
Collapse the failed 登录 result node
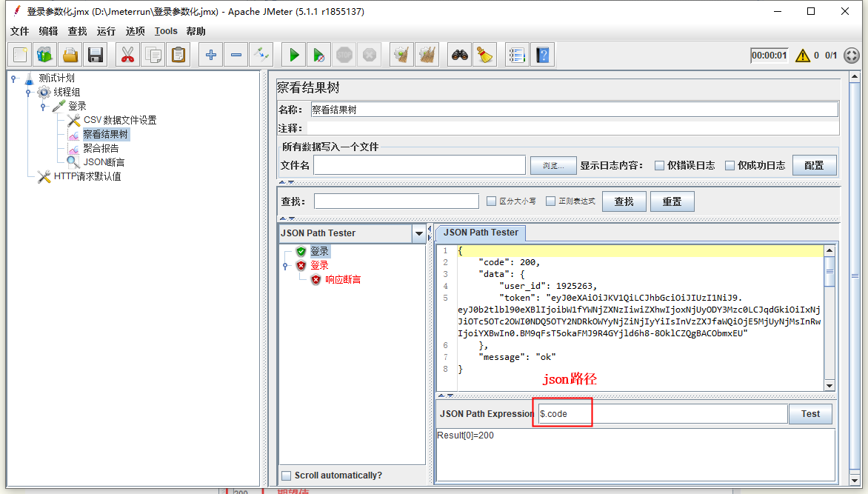click(286, 266)
